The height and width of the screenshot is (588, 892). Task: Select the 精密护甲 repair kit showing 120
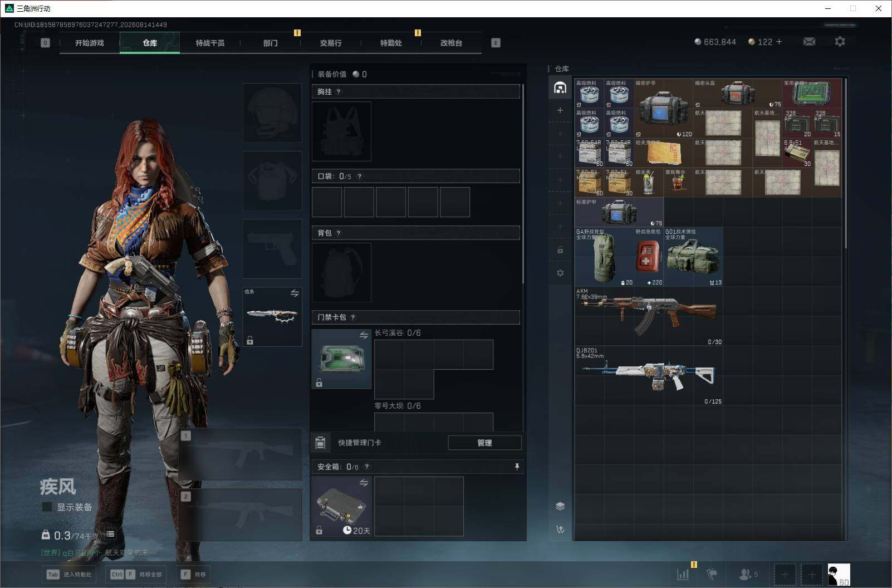(664, 109)
